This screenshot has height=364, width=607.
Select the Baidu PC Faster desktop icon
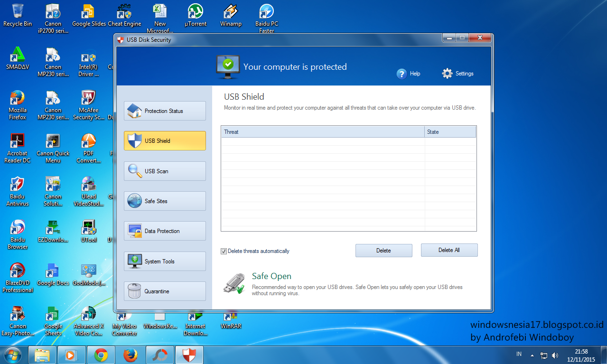pos(267,19)
